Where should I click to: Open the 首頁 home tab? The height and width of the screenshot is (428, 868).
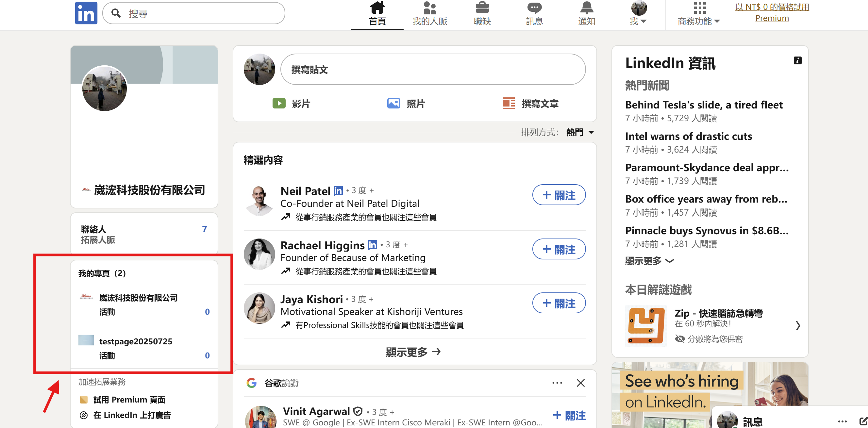[x=377, y=13]
